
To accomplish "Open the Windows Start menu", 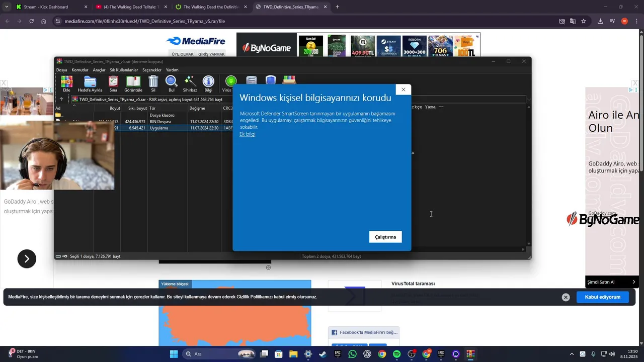I will [174, 354].
